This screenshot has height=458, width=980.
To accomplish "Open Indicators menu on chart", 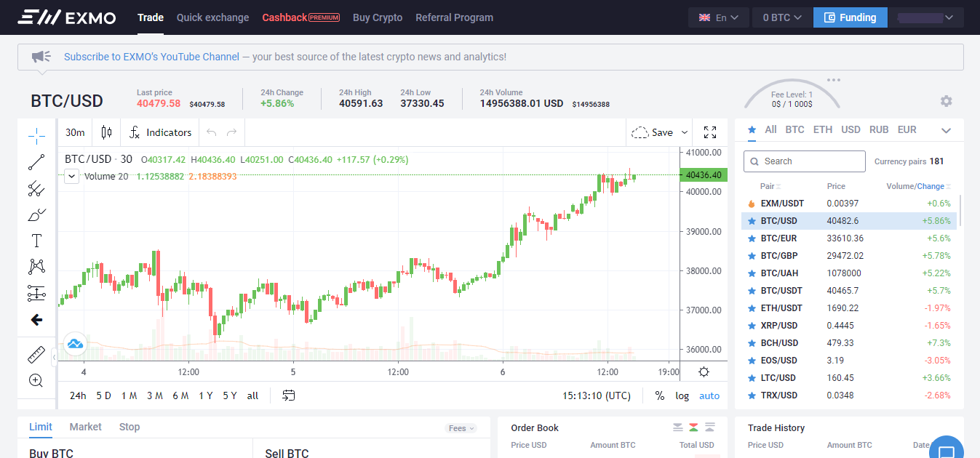I will coord(161,132).
